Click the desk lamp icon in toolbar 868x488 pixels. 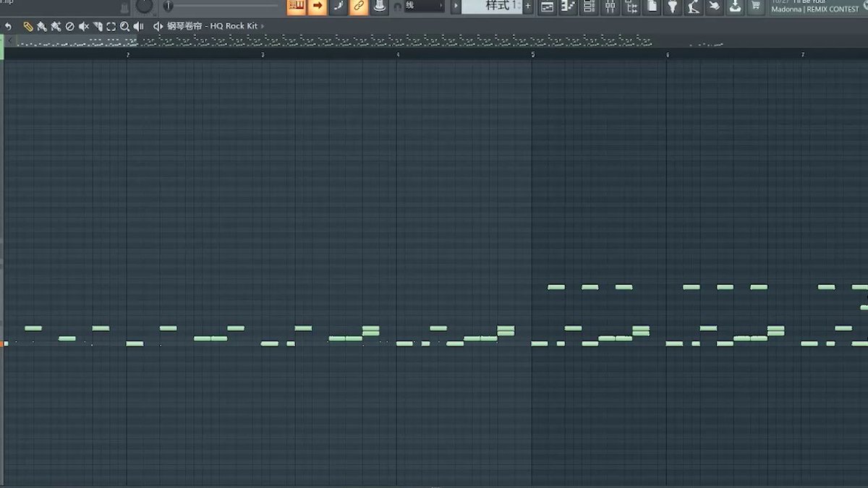pyautogui.click(x=694, y=7)
